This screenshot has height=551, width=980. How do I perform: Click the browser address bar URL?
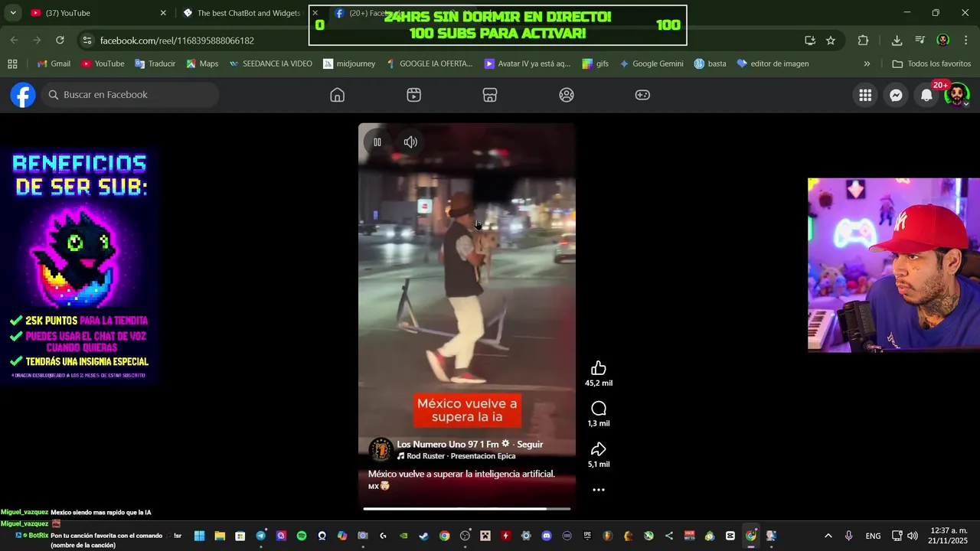[x=177, y=41]
